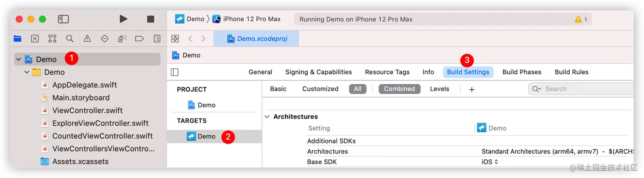Click Running Demo activity status text

[356, 19]
